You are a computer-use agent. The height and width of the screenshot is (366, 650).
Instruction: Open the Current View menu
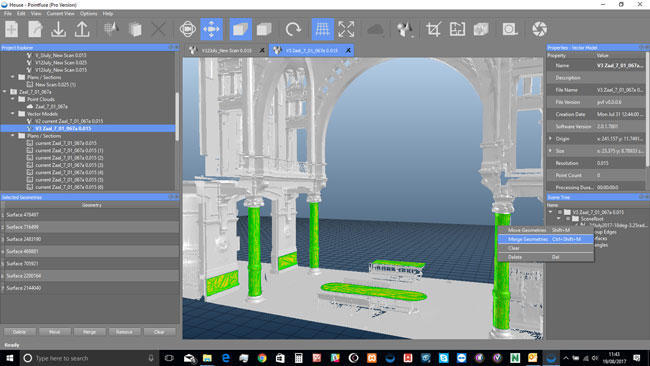coord(61,13)
